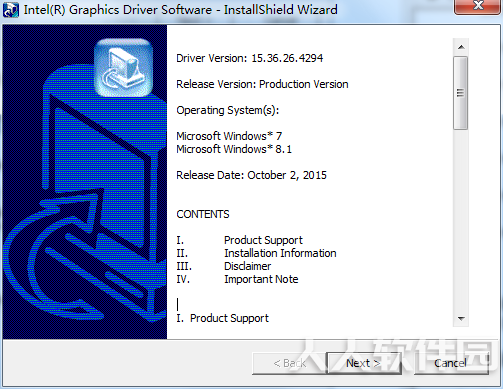Viewport: 503px width, 389px height.
Task: Click the InstallShield title bar icon
Action: tap(10, 10)
